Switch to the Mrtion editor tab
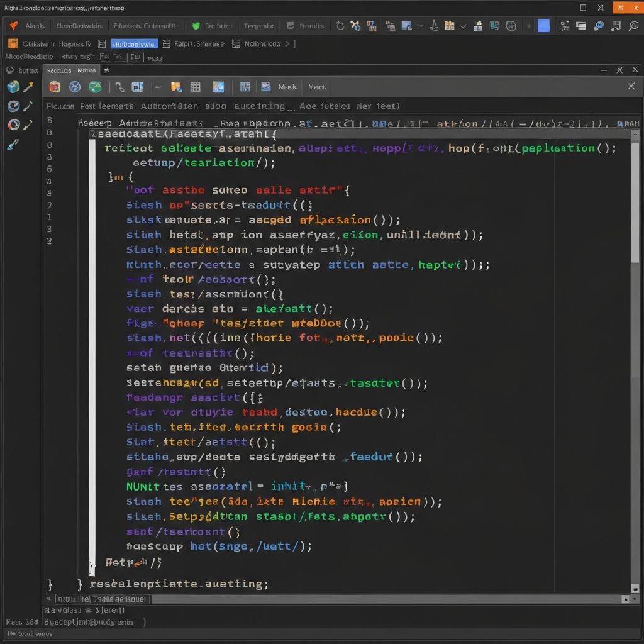Viewport: 644px width, 644px height. pyautogui.click(x=86, y=70)
